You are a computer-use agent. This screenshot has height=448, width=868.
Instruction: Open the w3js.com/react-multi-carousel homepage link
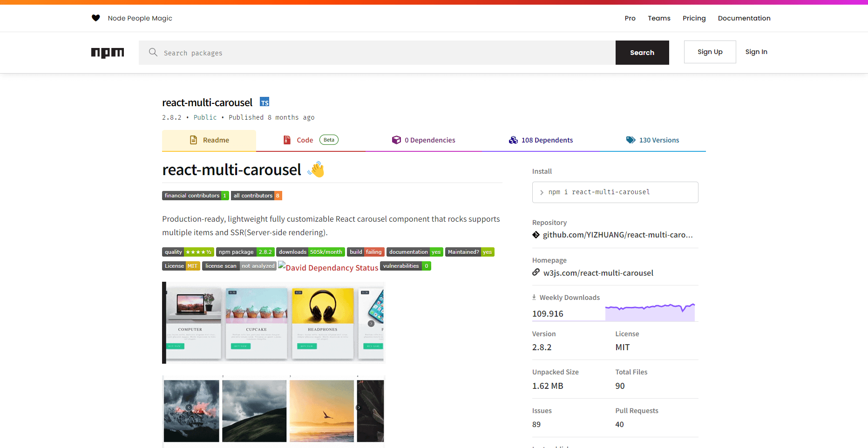pos(598,273)
